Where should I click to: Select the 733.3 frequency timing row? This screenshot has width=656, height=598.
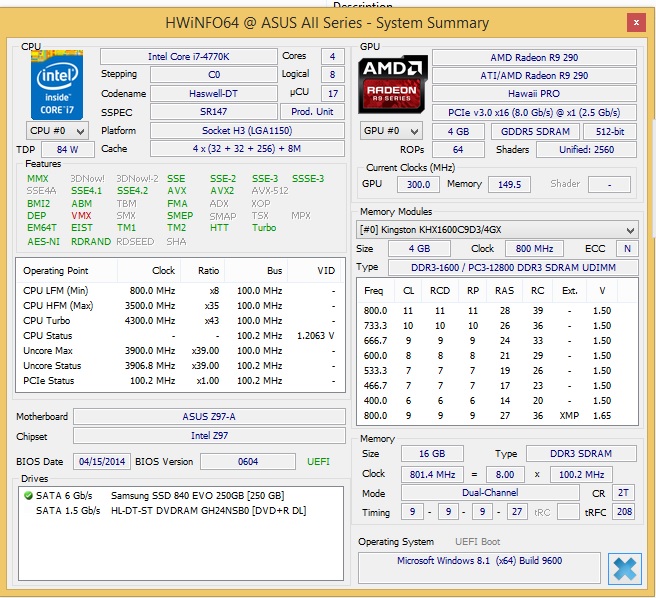pyautogui.click(x=497, y=326)
